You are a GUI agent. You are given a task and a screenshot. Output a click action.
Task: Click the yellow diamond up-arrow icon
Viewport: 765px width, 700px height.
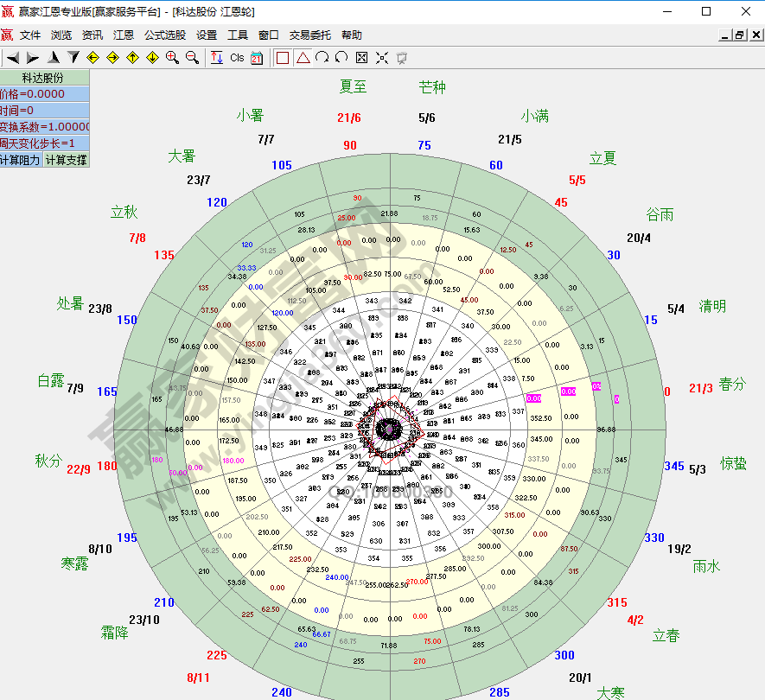point(132,58)
